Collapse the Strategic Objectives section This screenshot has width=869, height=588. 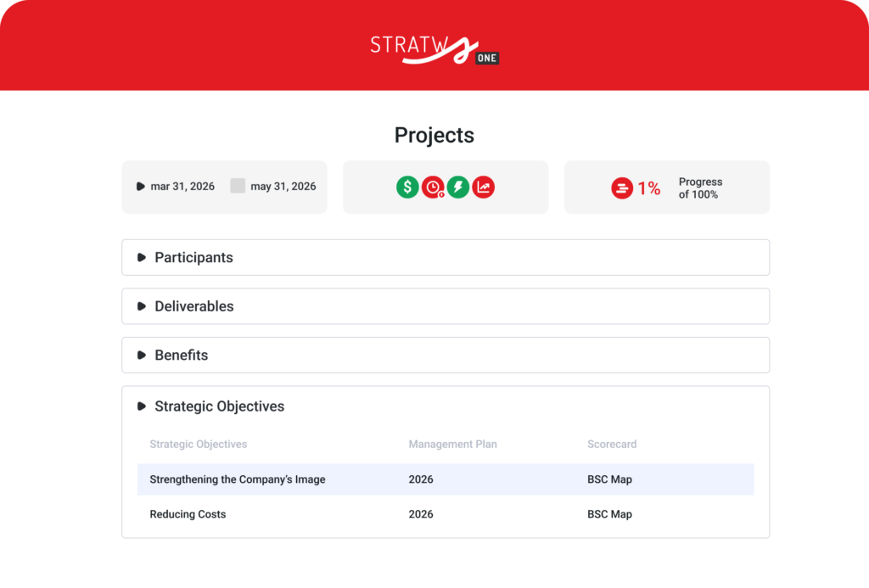pos(219,406)
